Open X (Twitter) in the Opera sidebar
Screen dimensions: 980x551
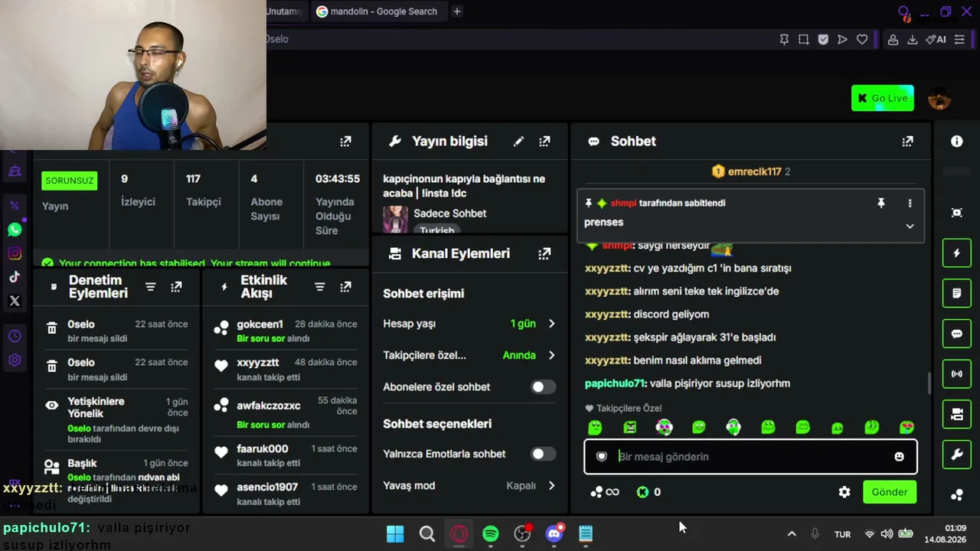(15, 301)
